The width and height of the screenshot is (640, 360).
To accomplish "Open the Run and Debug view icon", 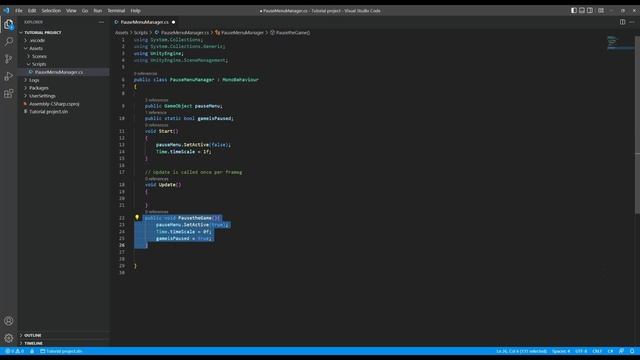I will (x=9, y=76).
